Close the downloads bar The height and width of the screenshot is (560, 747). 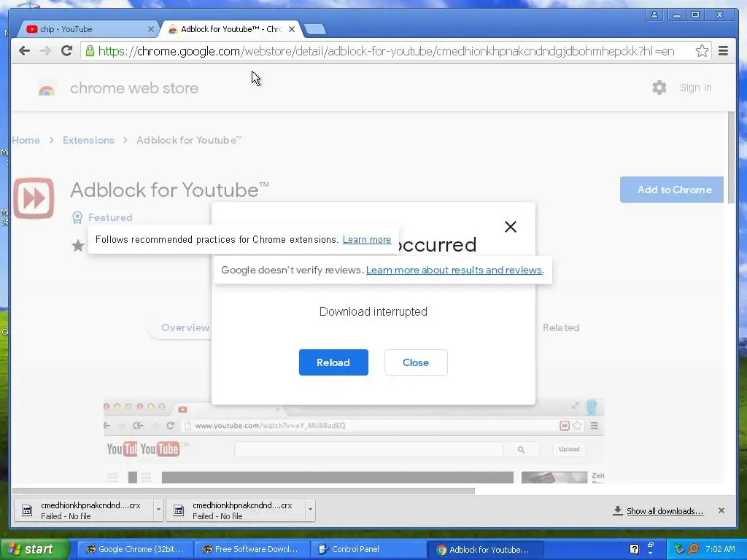(721, 510)
